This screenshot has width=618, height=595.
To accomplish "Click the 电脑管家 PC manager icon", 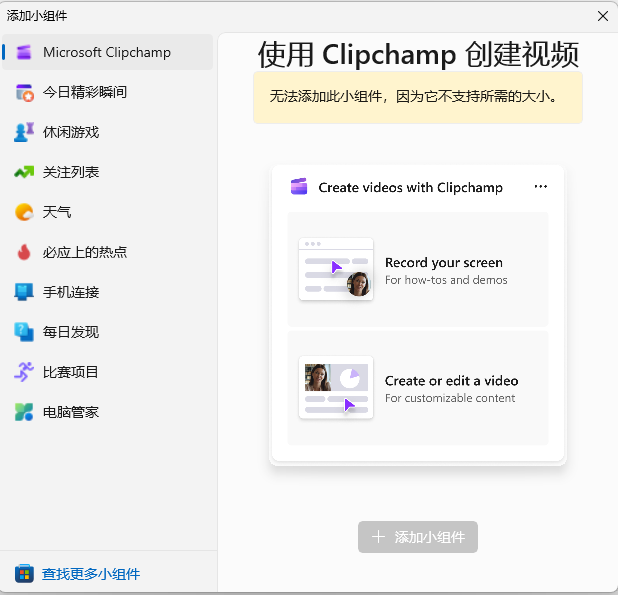I will coord(24,412).
